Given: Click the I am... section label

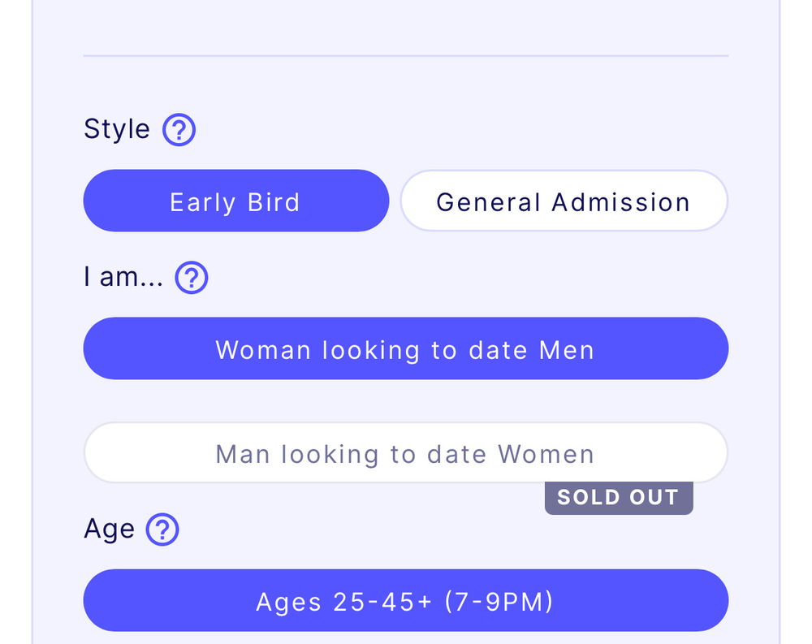Looking at the screenshot, I should (123, 277).
